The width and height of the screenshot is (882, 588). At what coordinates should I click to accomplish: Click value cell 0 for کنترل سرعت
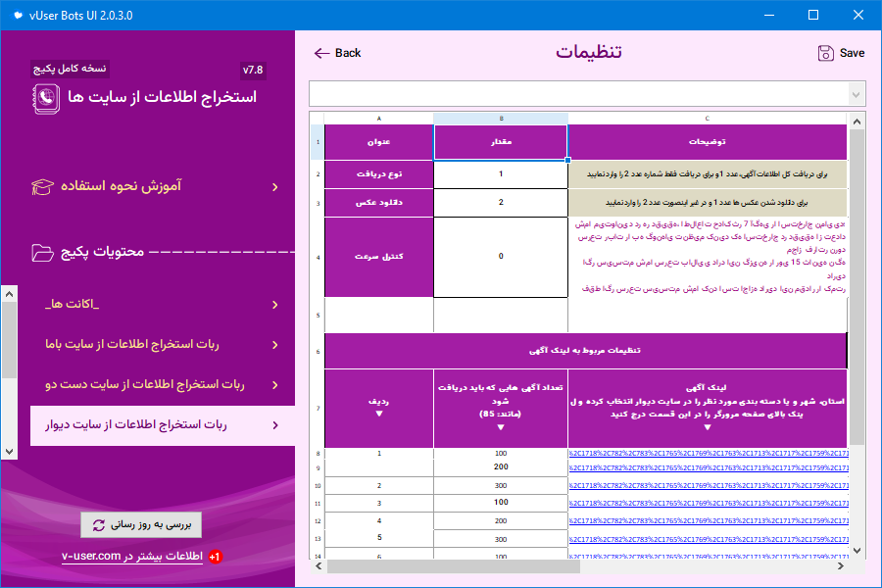click(x=501, y=257)
